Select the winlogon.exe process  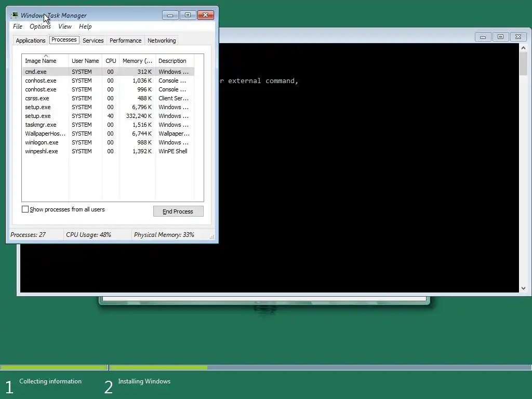point(108,142)
